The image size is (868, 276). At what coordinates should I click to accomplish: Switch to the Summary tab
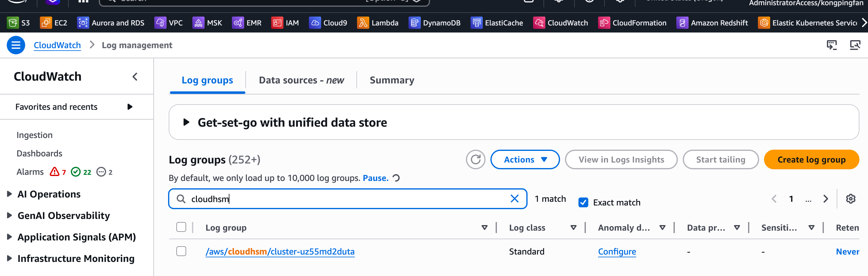tap(392, 80)
